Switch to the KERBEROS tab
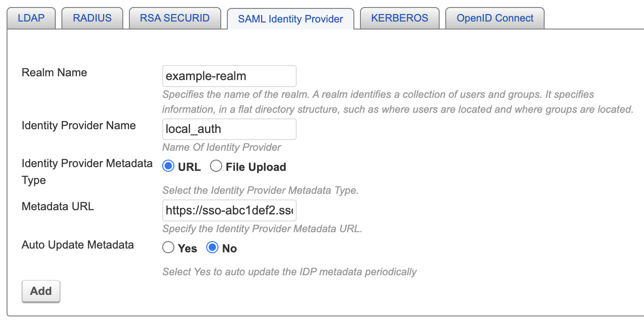 [399, 18]
